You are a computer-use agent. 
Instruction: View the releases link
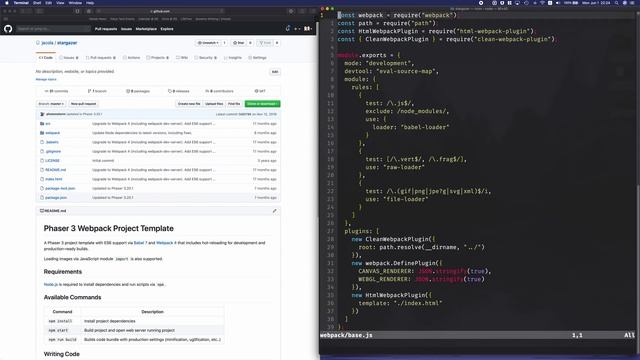coord(179,91)
